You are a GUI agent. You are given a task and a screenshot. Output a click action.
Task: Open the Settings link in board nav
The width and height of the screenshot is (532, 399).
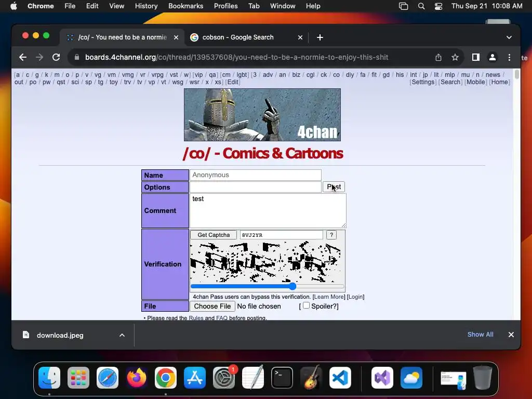[x=423, y=82]
